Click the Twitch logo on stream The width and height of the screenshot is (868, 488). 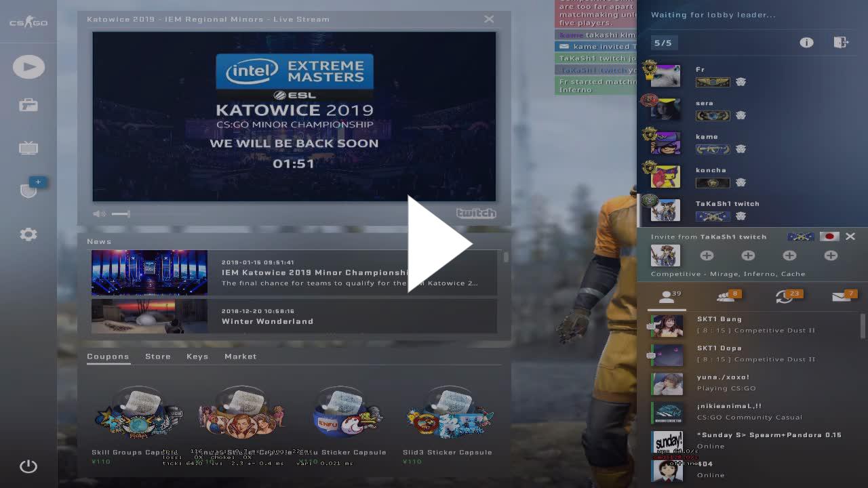[476, 213]
